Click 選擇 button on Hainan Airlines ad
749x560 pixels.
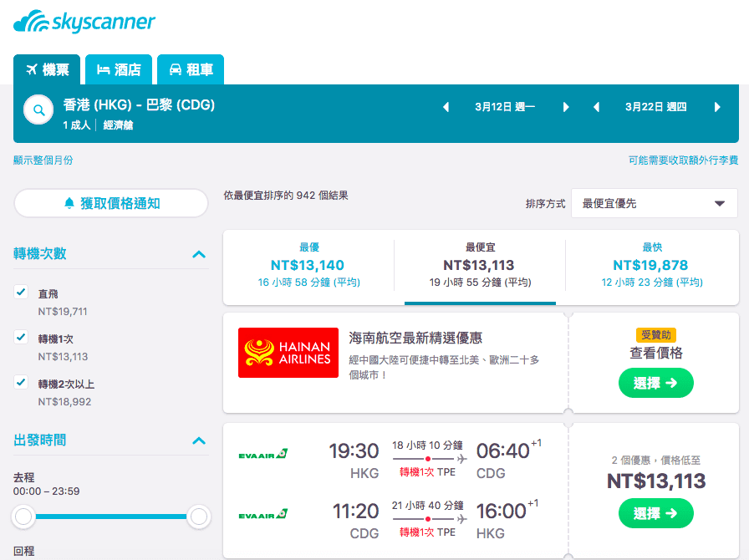655,383
